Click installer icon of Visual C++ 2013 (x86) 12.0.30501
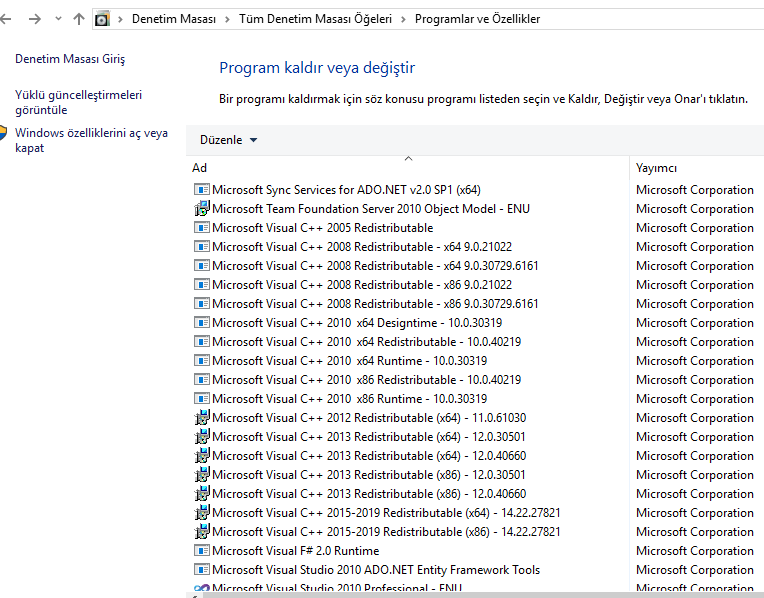This screenshot has width=764, height=598. [x=202, y=475]
